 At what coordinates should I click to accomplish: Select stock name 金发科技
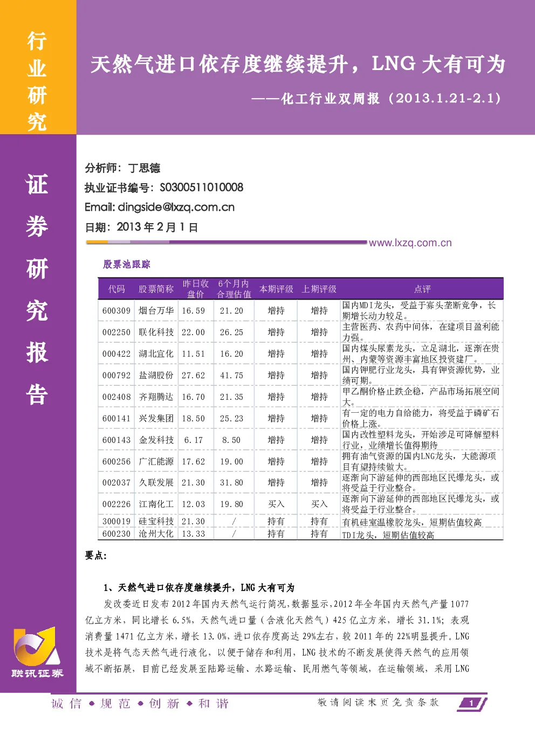point(156,440)
